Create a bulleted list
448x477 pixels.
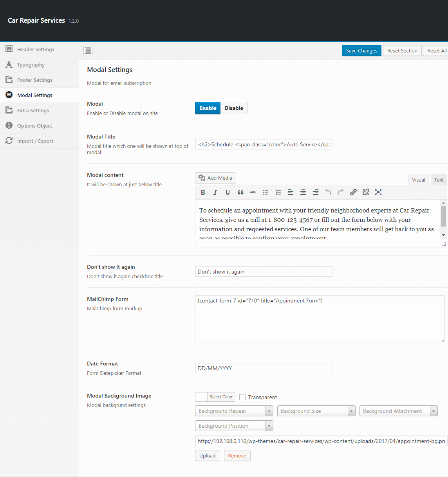(x=266, y=192)
